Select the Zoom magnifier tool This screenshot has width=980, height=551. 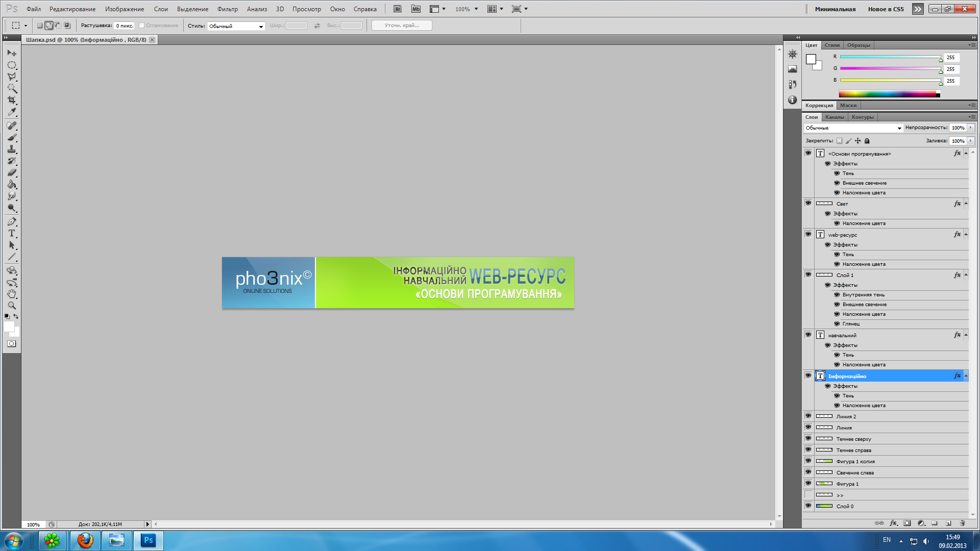click(x=11, y=306)
